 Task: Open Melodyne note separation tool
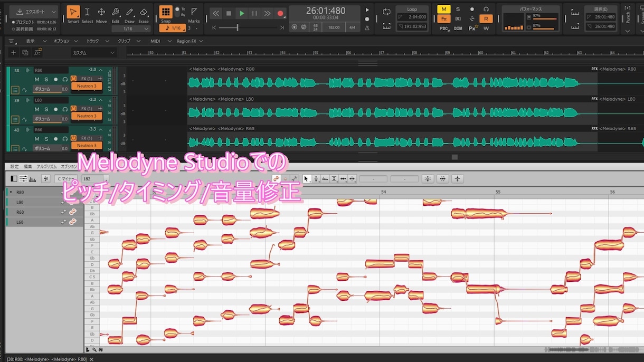pos(353,179)
